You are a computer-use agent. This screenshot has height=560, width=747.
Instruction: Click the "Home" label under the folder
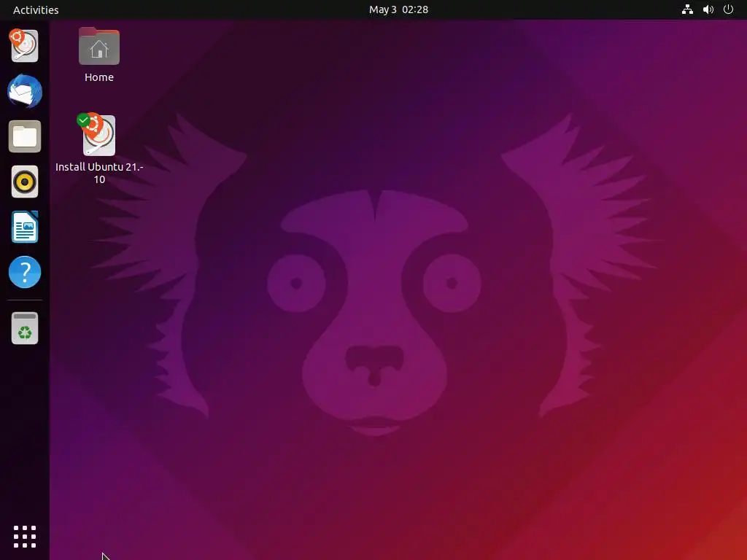pyautogui.click(x=99, y=77)
